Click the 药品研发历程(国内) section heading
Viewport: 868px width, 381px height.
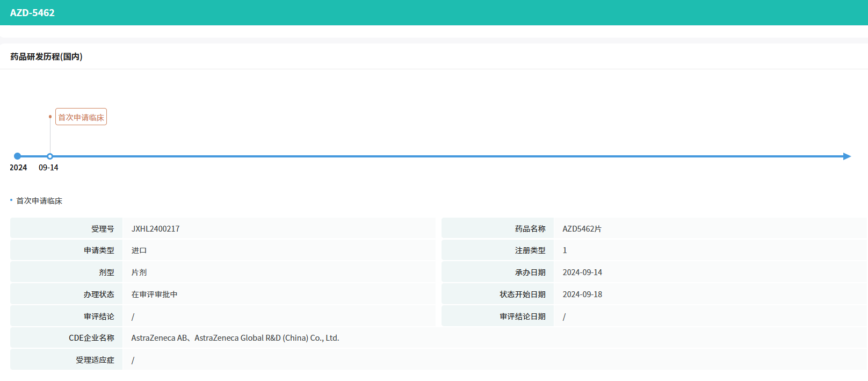[46, 56]
